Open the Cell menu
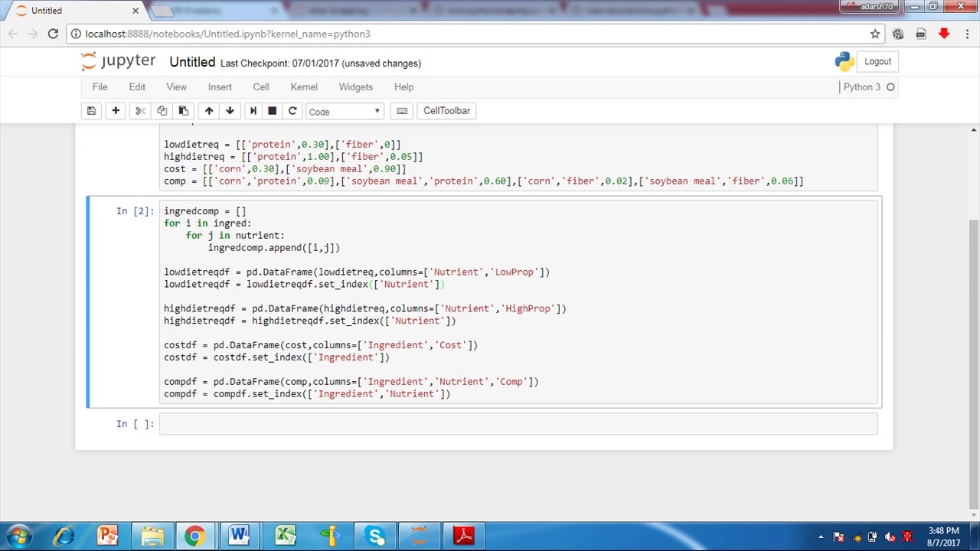980x551 pixels. click(x=261, y=87)
